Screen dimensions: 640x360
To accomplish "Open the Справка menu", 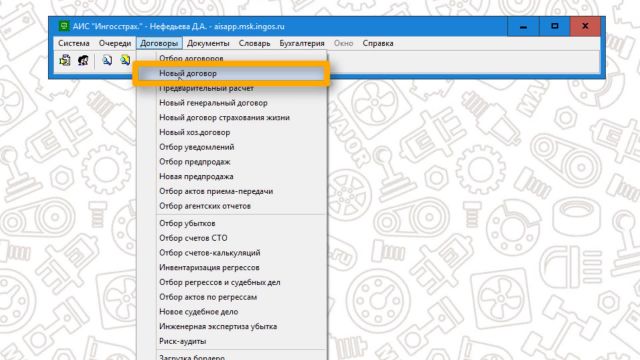I will point(378,43).
